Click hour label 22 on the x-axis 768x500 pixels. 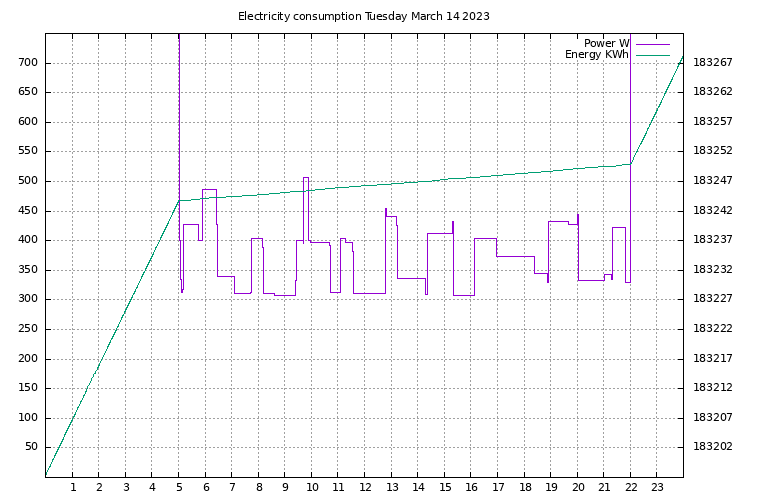(x=631, y=487)
